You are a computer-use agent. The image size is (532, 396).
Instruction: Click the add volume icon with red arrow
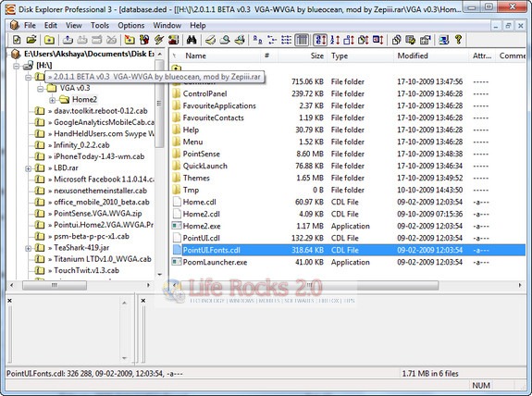[130, 40]
